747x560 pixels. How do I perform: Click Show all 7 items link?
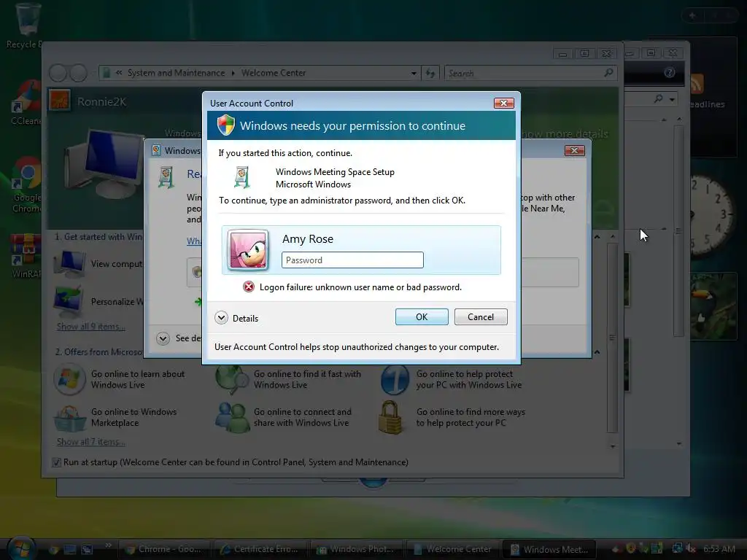tap(91, 442)
